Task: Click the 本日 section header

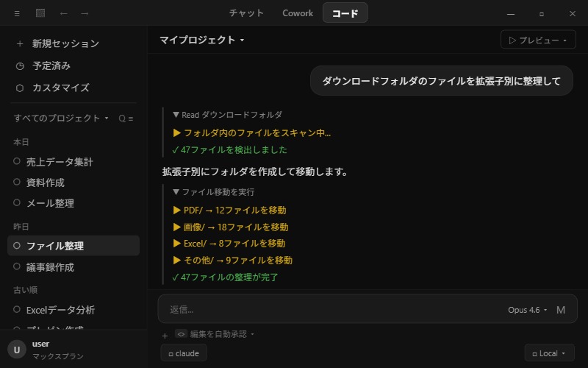Action: (x=21, y=142)
